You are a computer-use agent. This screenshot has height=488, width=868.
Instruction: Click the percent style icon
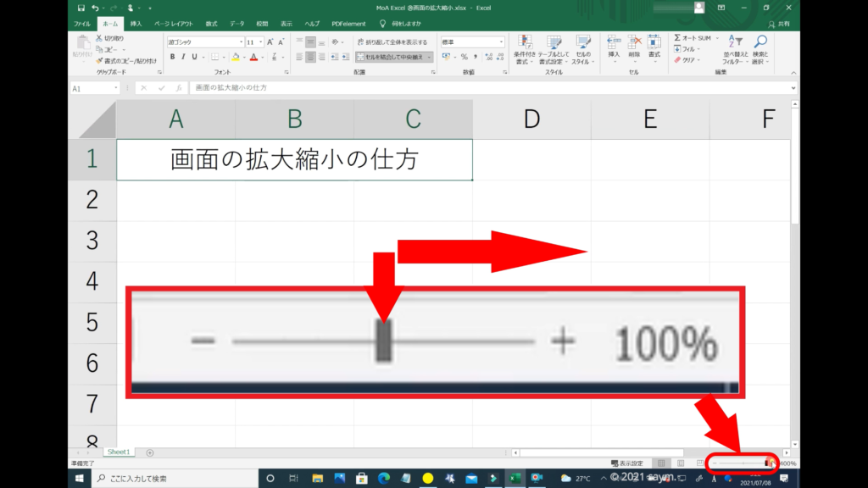464,57
